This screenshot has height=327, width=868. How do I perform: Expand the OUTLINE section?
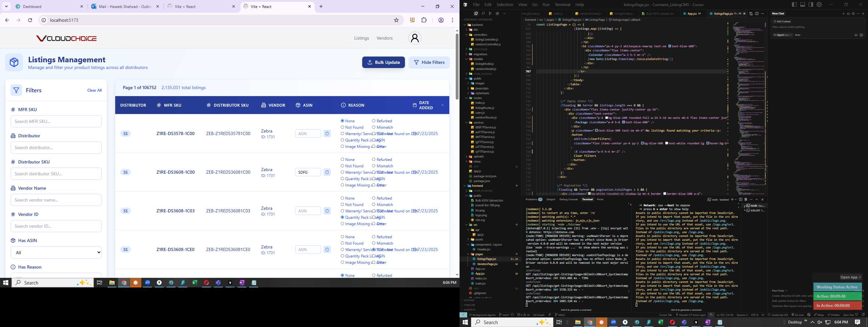click(469, 300)
